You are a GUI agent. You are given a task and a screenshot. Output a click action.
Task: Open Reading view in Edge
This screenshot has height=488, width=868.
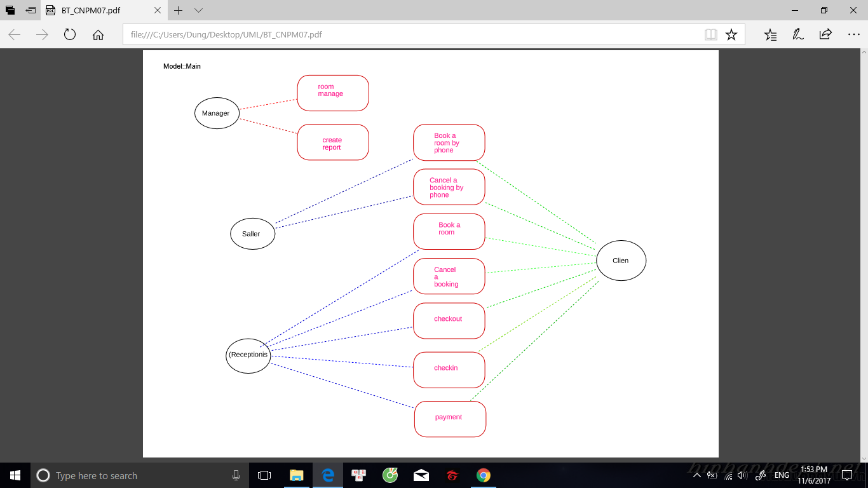click(x=710, y=34)
